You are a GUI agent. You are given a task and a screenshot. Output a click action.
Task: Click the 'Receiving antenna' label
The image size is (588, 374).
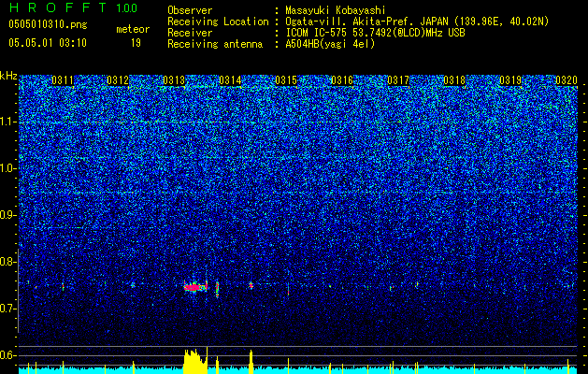point(215,44)
